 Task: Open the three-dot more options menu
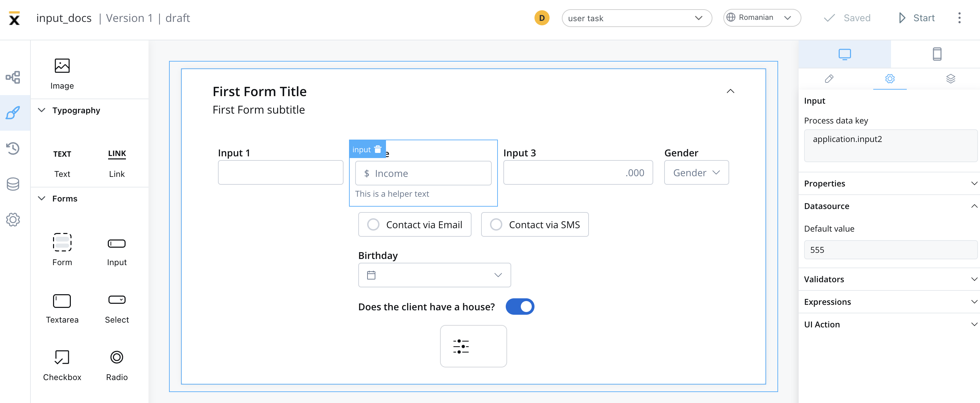click(x=959, y=18)
